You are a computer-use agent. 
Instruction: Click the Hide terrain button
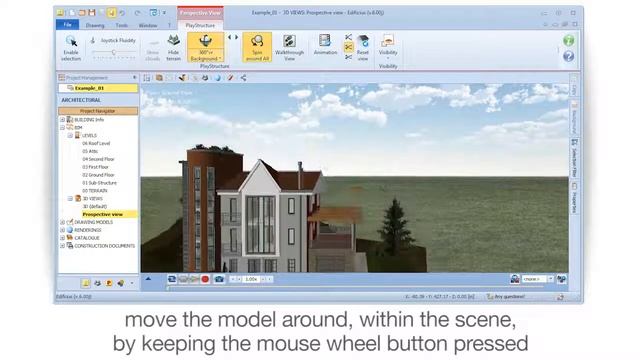173,47
